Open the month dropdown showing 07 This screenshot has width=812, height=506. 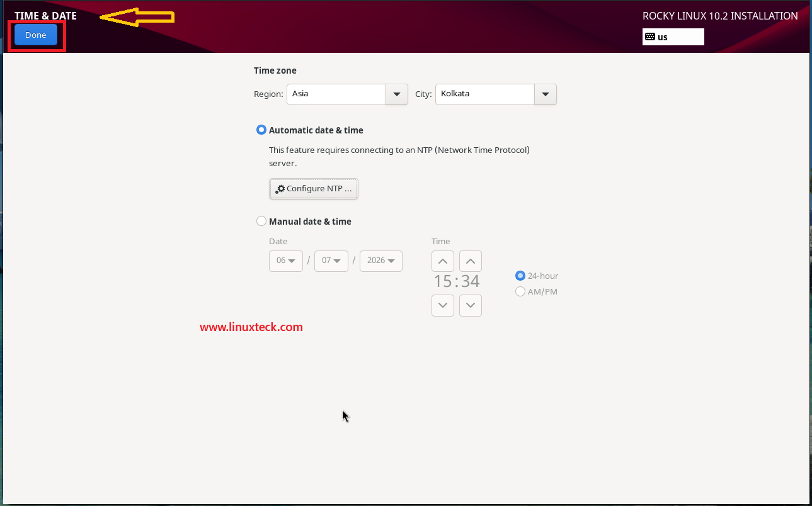click(331, 261)
